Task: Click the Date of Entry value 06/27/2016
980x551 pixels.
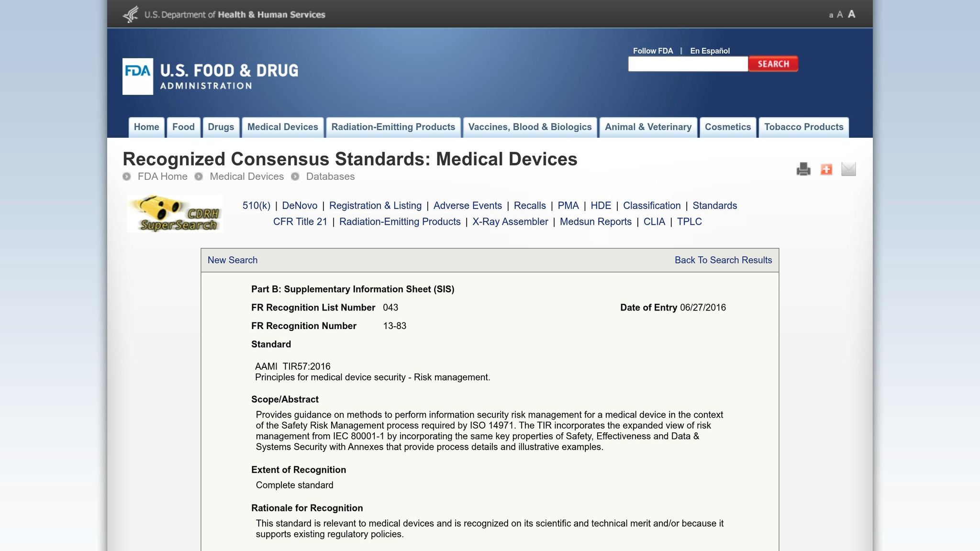Action: click(703, 308)
